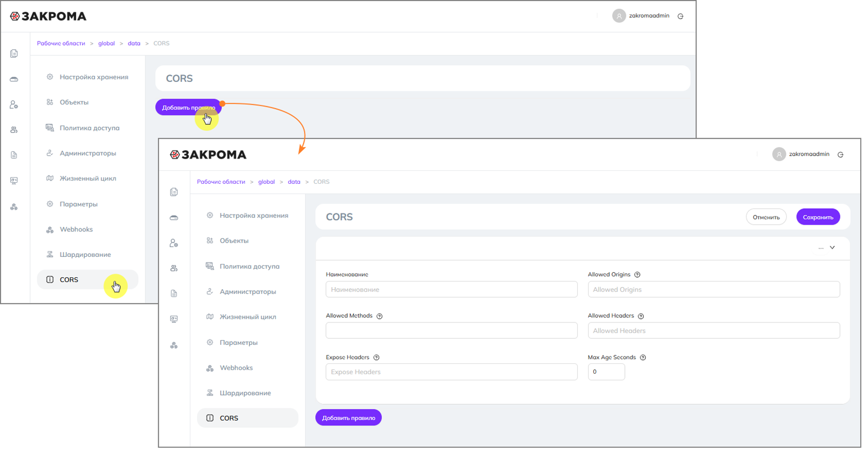Click the Max Age Seconds number field
The width and height of the screenshot is (868, 457).
click(606, 372)
